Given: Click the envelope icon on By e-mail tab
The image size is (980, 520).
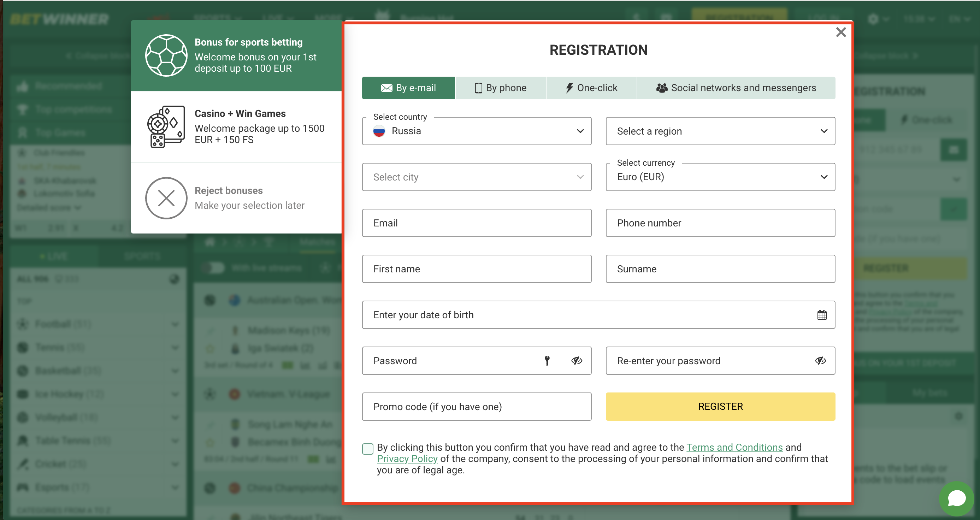Looking at the screenshot, I should click(x=386, y=88).
